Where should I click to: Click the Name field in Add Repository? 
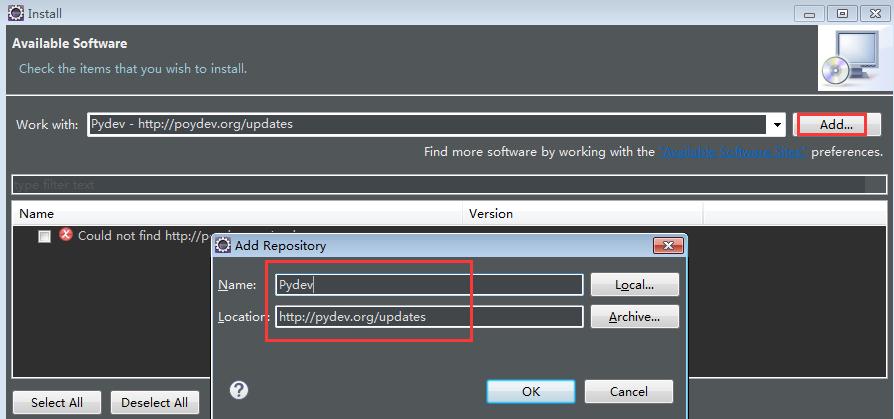click(x=429, y=284)
